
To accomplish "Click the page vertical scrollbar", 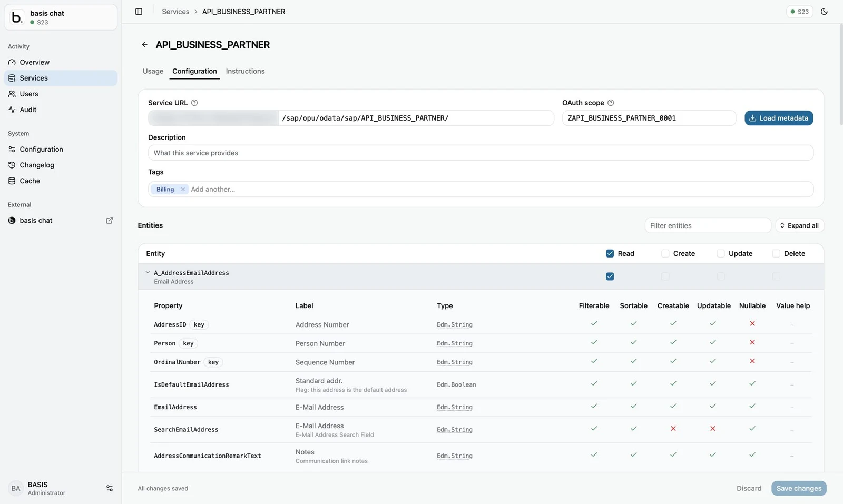I will [840, 74].
